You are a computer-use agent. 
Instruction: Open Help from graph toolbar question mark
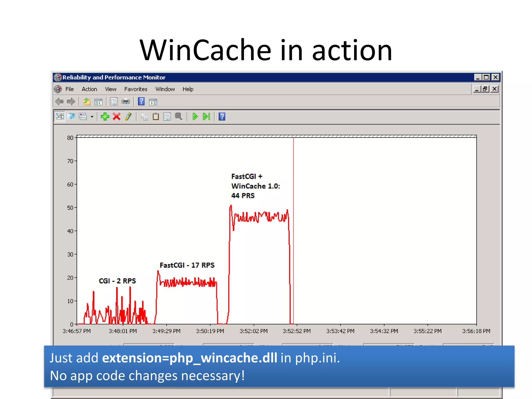point(222,116)
